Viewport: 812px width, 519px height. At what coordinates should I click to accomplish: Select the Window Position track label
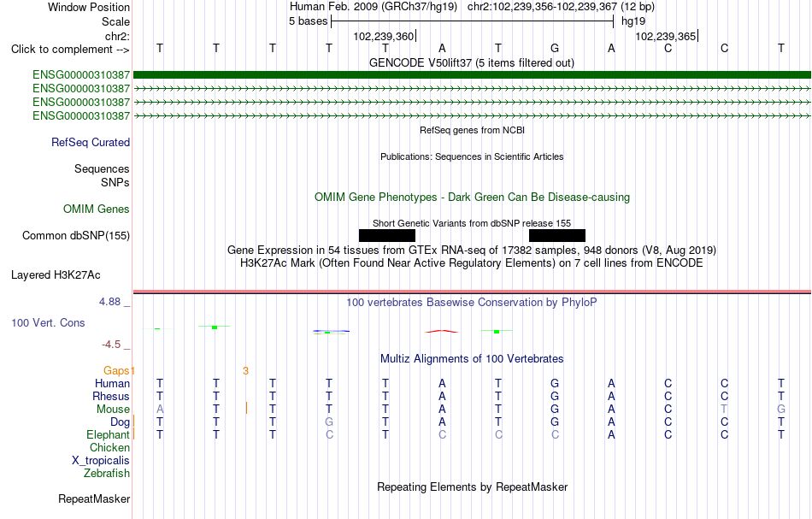pyautogui.click(x=89, y=7)
